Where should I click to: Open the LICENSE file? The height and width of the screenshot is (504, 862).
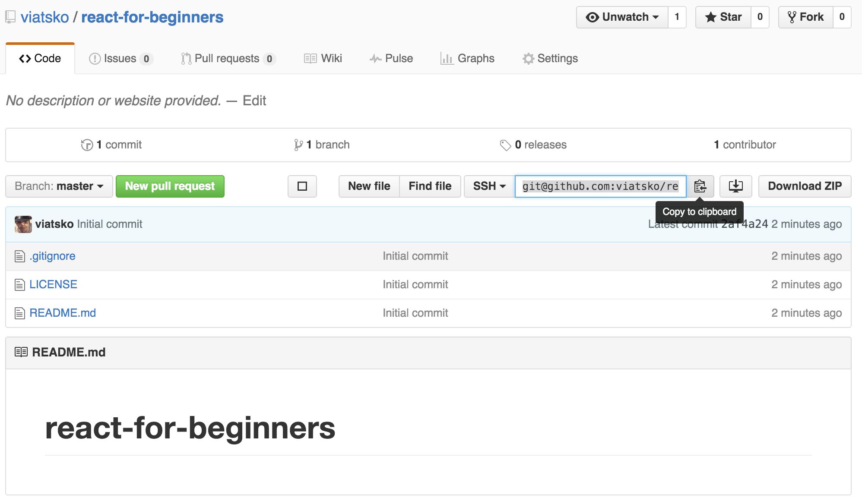[x=54, y=285]
